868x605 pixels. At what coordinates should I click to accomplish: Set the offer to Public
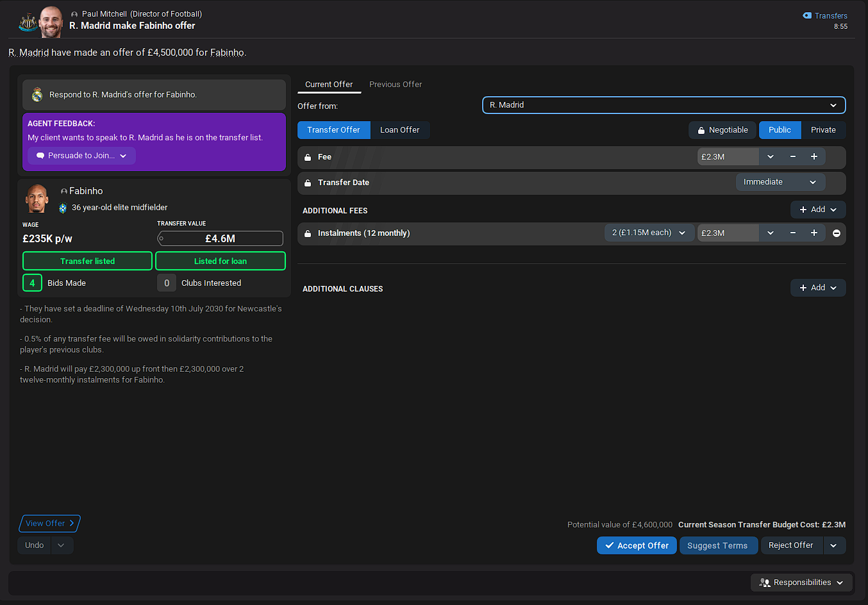point(780,130)
